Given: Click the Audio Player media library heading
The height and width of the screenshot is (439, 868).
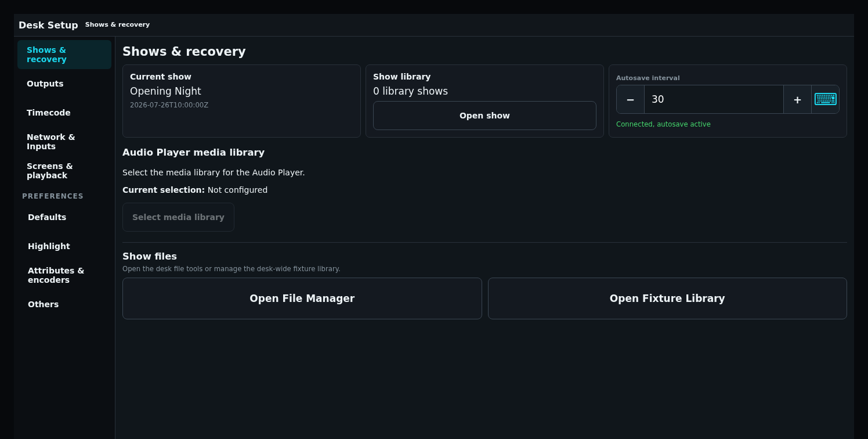Looking at the screenshot, I should pyautogui.click(x=193, y=152).
